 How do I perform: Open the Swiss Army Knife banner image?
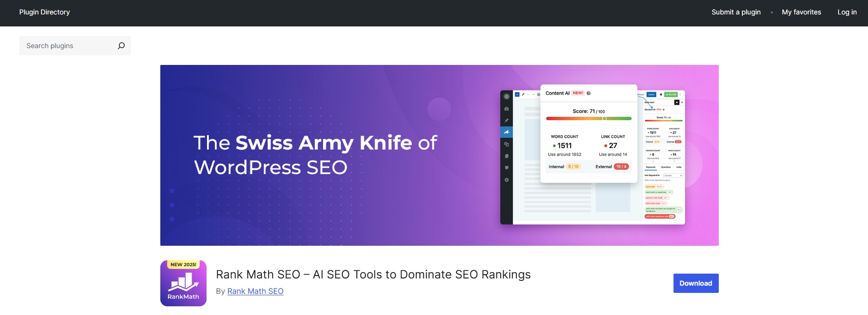439,155
